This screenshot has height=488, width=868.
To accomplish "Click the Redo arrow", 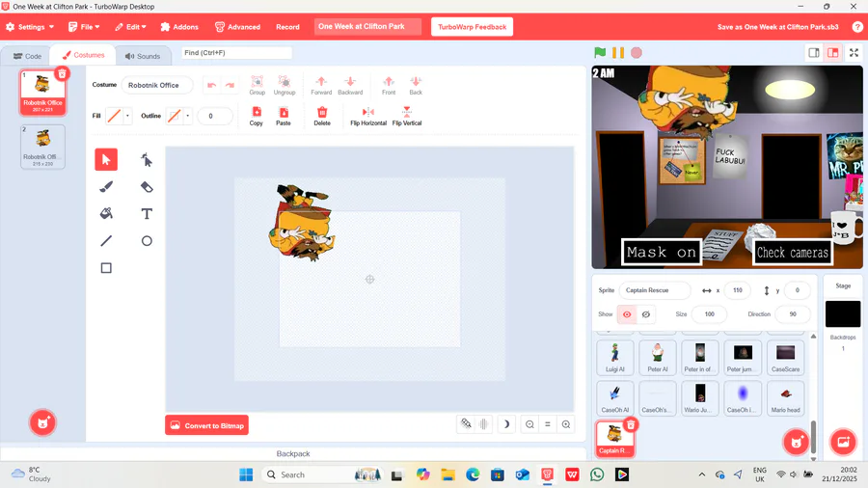I will point(230,85).
